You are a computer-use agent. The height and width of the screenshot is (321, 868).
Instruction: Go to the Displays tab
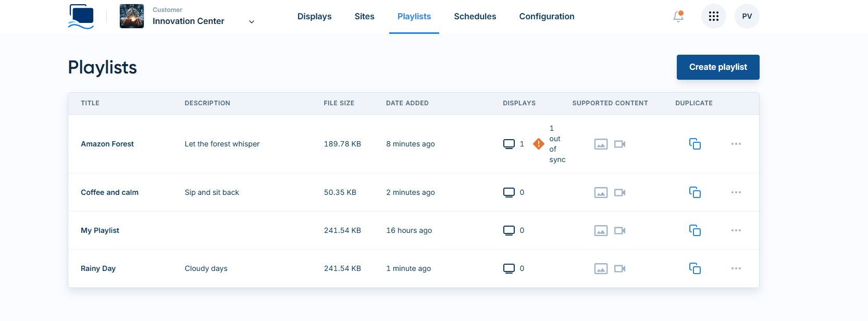point(314,17)
